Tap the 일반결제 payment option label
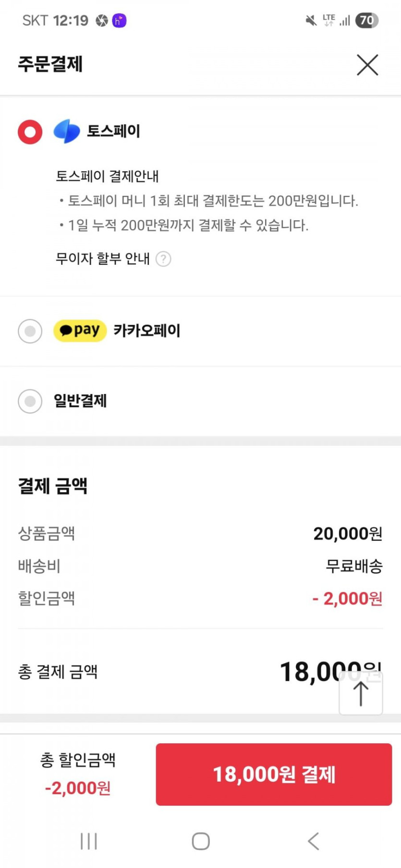The image size is (401, 868). tap(80, 401)
